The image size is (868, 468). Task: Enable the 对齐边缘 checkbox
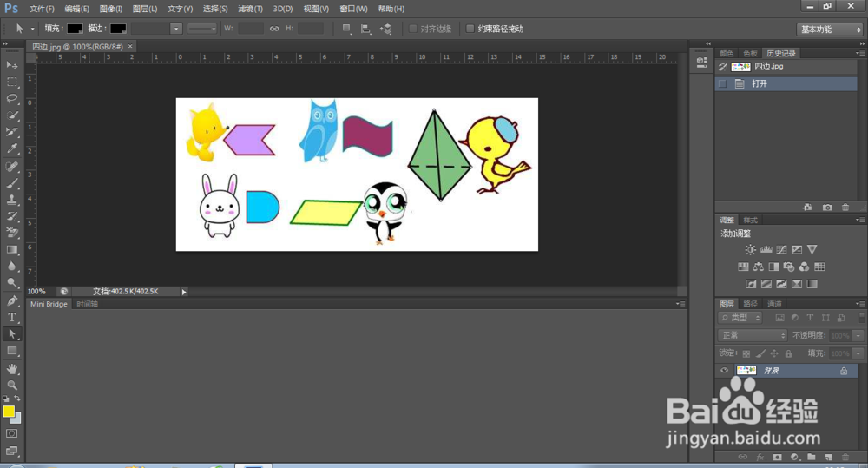(x=413, y=29)
